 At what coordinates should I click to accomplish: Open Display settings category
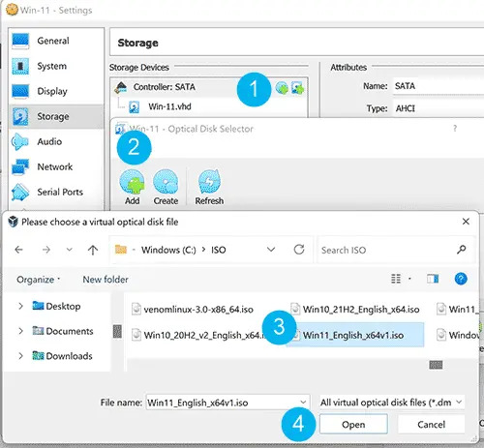pos(56,91)
